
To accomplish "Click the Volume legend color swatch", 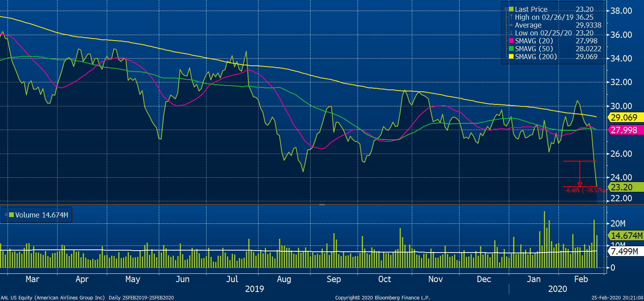I will coord(11,215).
